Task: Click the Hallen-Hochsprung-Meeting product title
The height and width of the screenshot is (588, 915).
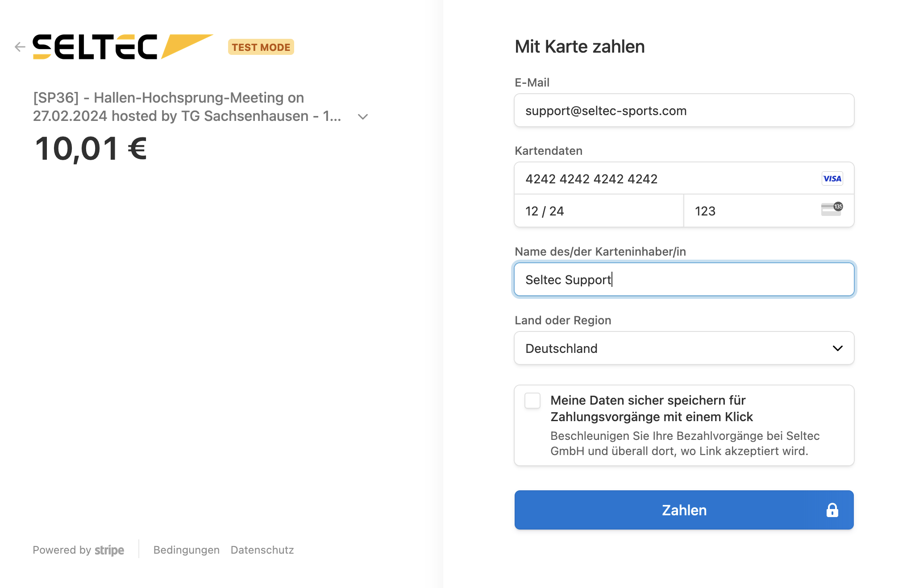Action: [187, 107]
